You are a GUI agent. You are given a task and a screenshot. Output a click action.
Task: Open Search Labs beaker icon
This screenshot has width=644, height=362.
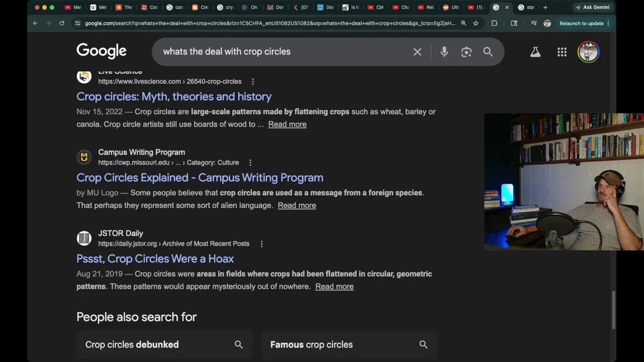(535, 52)
